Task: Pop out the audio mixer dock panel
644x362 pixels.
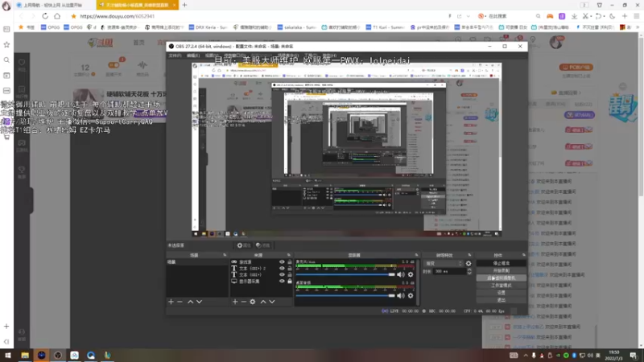Action: coord(416,255)
